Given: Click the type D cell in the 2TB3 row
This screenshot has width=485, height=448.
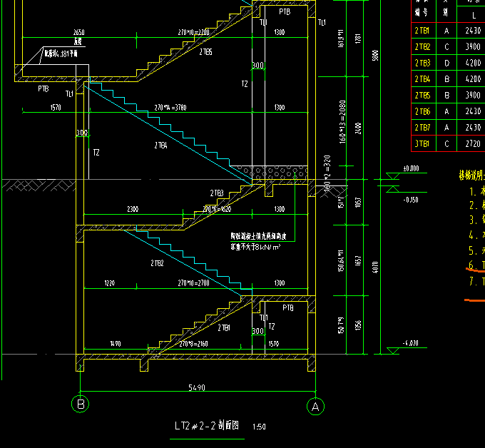Looking at the screenshot, I should pyautogui.click(x=446, y=63).
